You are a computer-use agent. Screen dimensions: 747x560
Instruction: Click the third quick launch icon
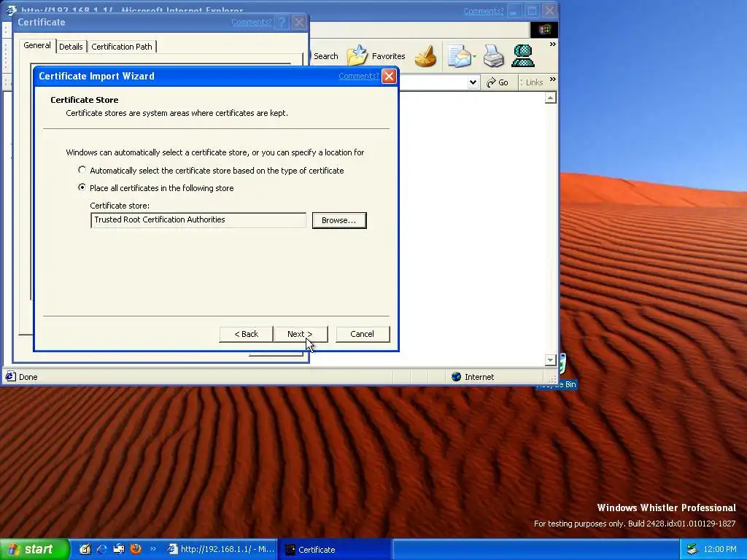[x=119, y=549]
